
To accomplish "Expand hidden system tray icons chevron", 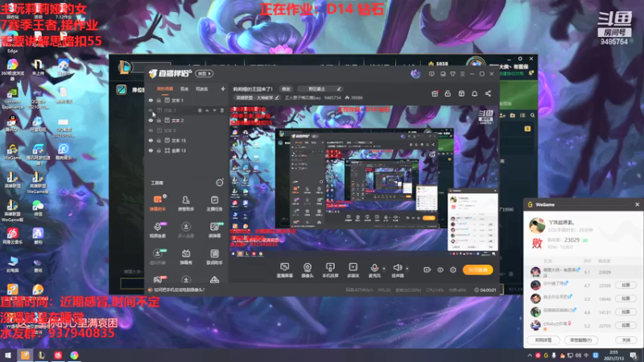I will tap(530, 356).
